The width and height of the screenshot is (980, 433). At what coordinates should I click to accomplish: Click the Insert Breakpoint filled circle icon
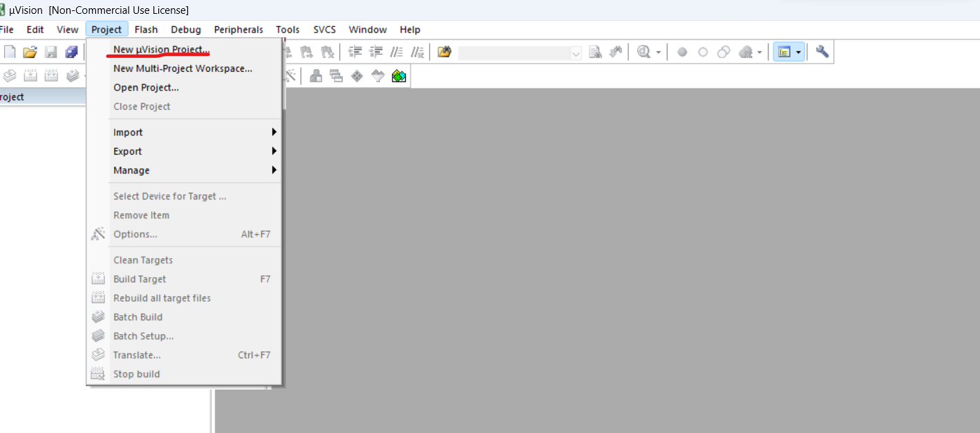pos(682,52)
